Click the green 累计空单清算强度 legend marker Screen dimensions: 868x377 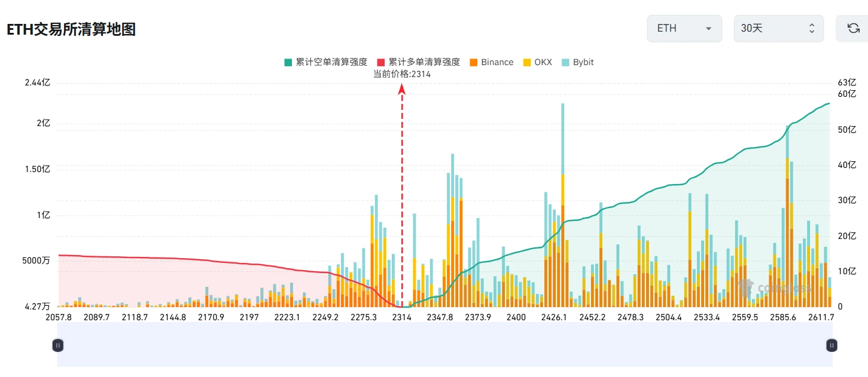tap(288, 62)
